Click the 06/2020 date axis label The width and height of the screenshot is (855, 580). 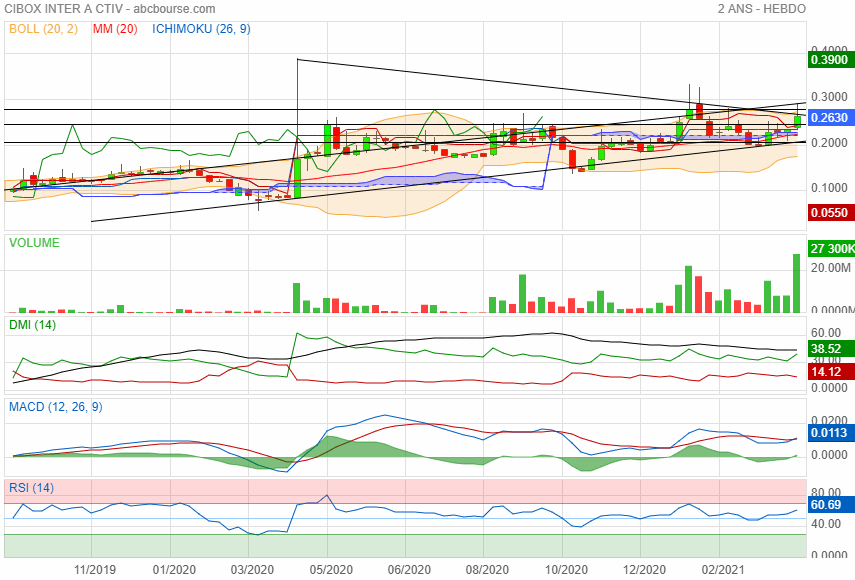(409, 570)
